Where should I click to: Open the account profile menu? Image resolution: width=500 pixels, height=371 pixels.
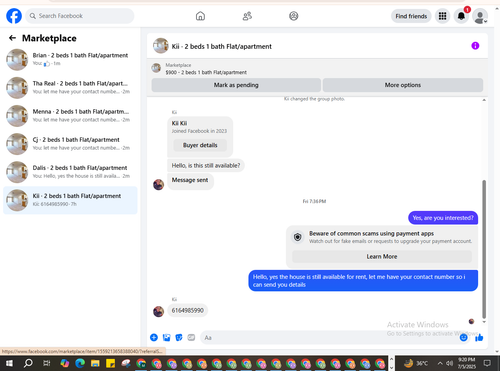pos(480,16)
